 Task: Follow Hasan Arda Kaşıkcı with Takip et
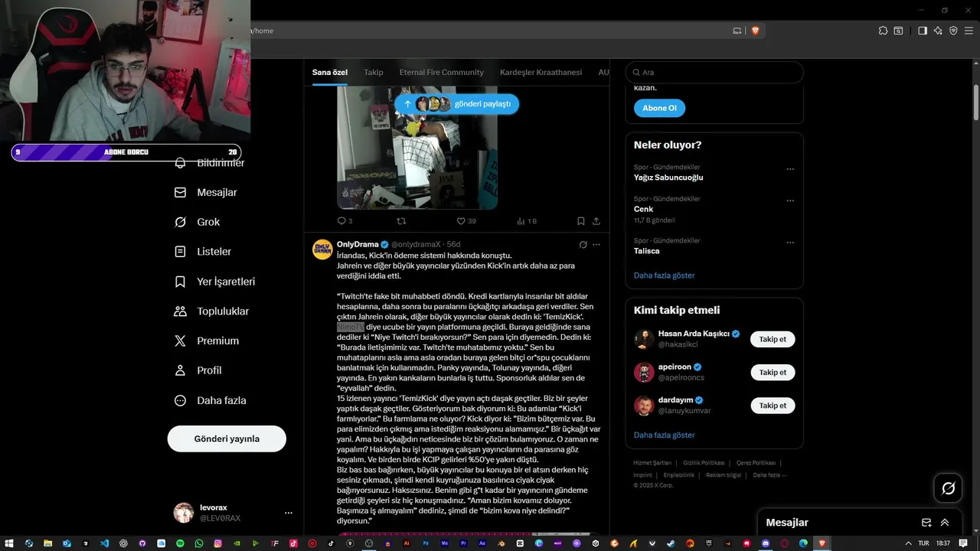tap(773, 339)
